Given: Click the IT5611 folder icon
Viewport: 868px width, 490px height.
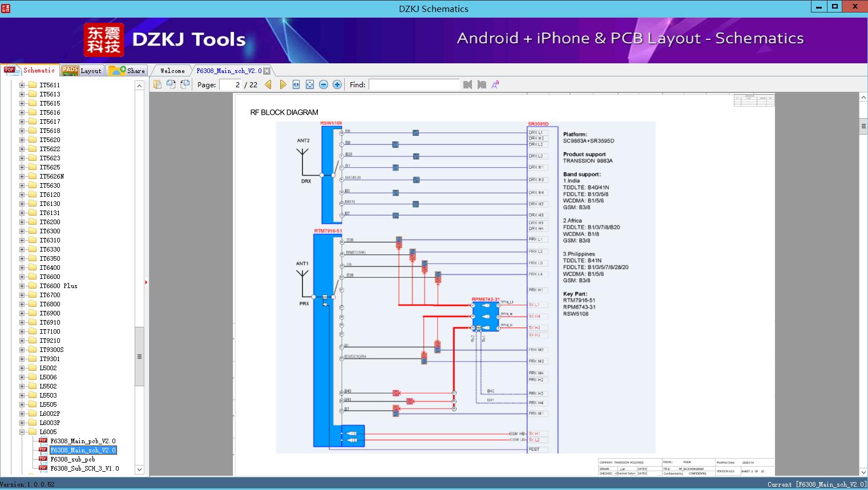Looking at the screenshot, I should click(x=33, y=85).
